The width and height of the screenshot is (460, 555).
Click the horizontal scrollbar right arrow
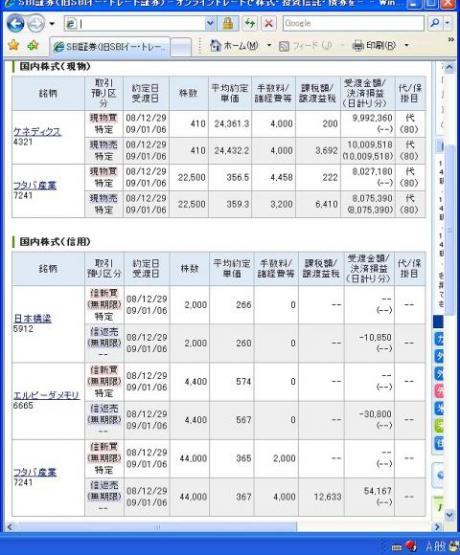[x=437, y=527]
